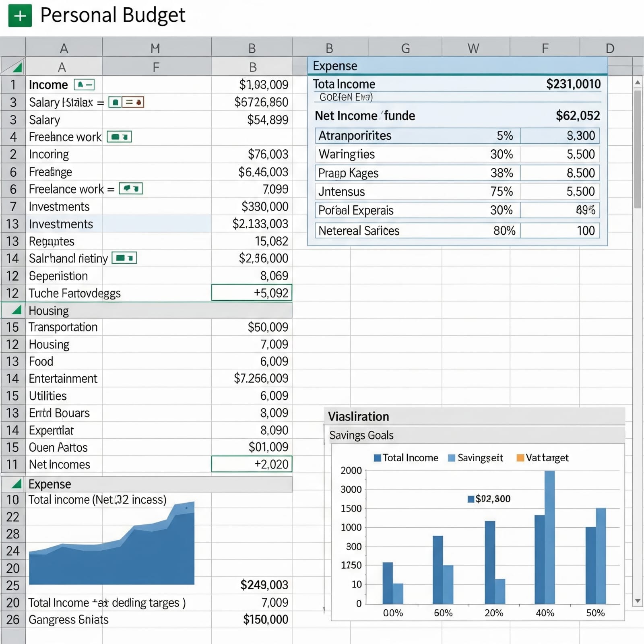The height and width of the screenshot is (644, 644).
Task: Click the Atranporirites 5% row
Action: pos(457,136)
